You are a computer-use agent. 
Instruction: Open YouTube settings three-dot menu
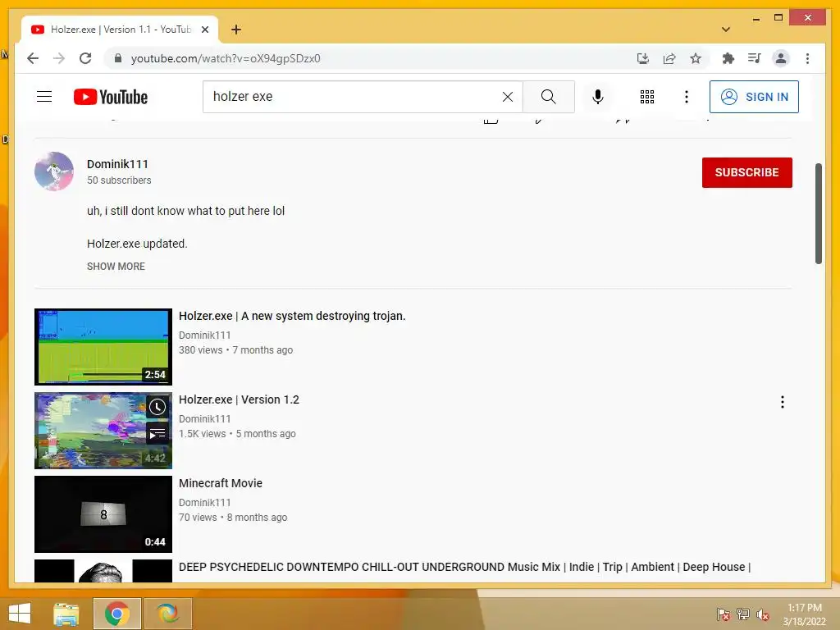[687, 97]
